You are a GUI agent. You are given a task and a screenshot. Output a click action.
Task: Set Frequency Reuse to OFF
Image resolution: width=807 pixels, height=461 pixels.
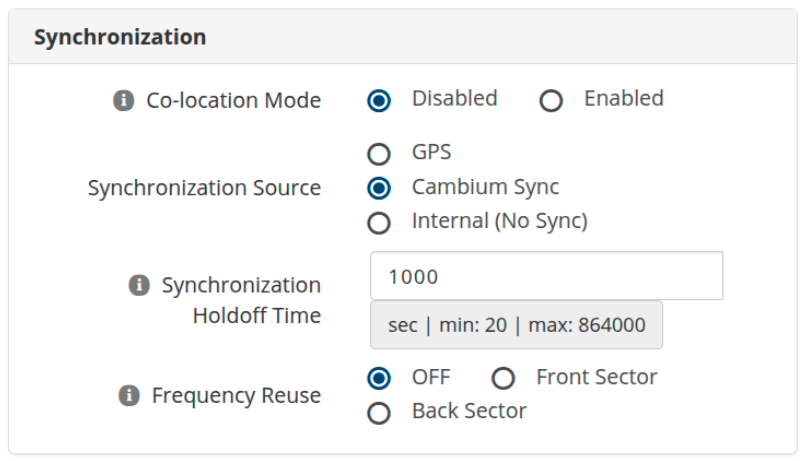click(378, 379)
